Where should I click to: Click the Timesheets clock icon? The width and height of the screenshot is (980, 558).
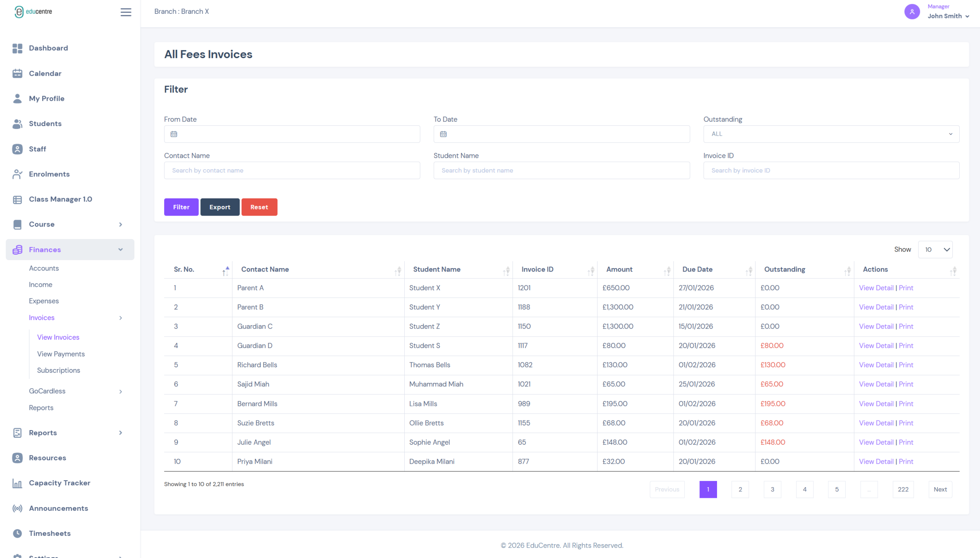17,533
